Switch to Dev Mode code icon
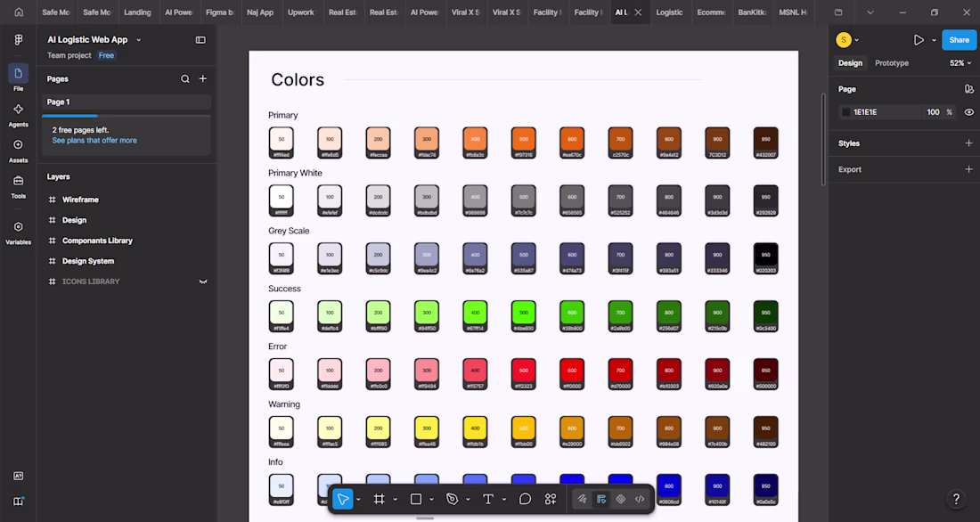 (640, 499)
